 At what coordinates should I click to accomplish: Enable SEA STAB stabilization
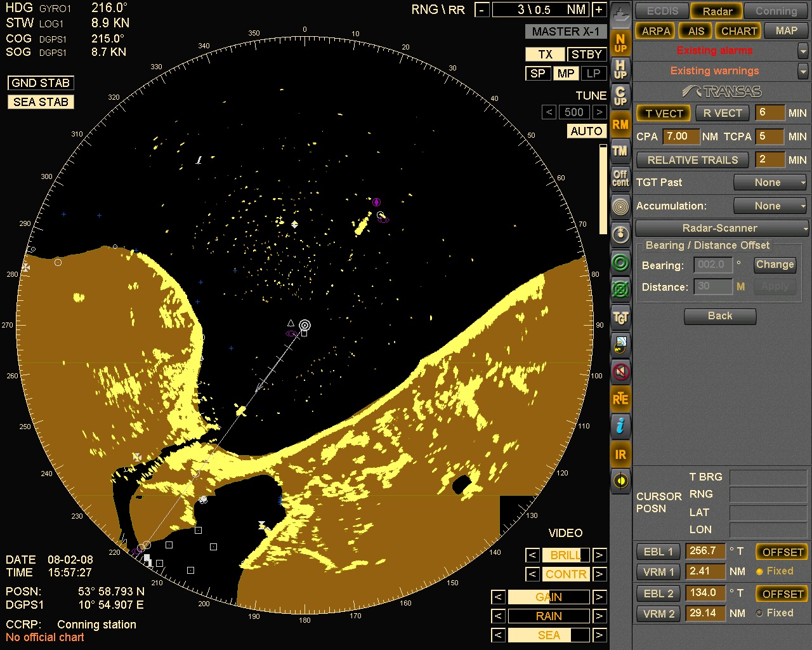40,102
